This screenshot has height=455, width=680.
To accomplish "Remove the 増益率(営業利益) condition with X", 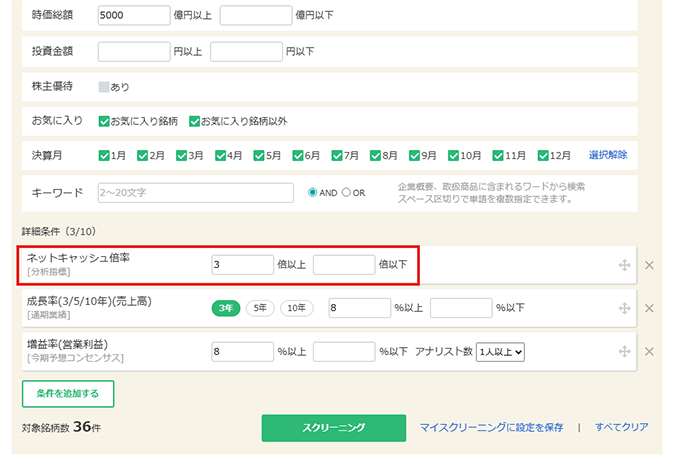I will coord(649,351).
